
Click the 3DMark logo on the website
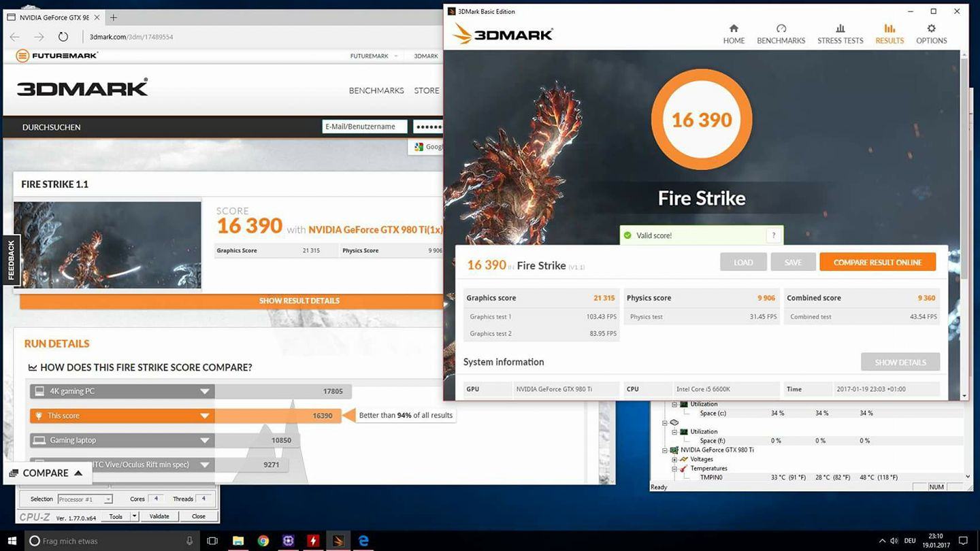pyautogui.click(x=82, y=88)
